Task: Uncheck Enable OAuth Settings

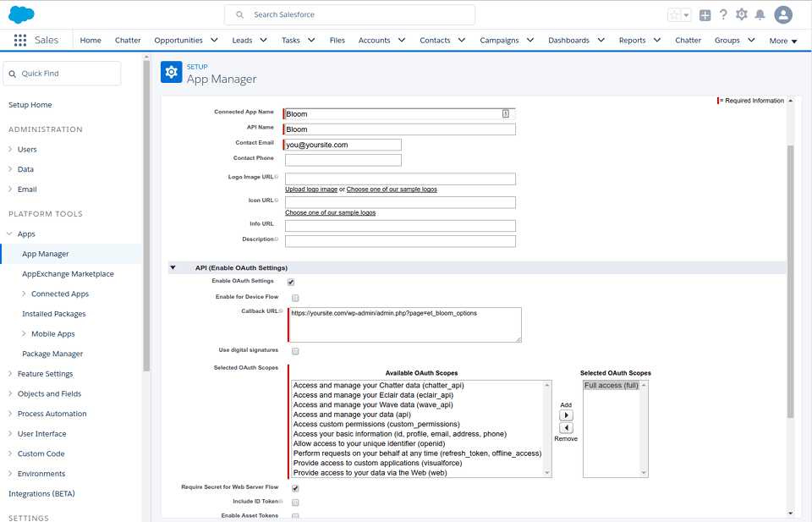Action: coord(290,282)
